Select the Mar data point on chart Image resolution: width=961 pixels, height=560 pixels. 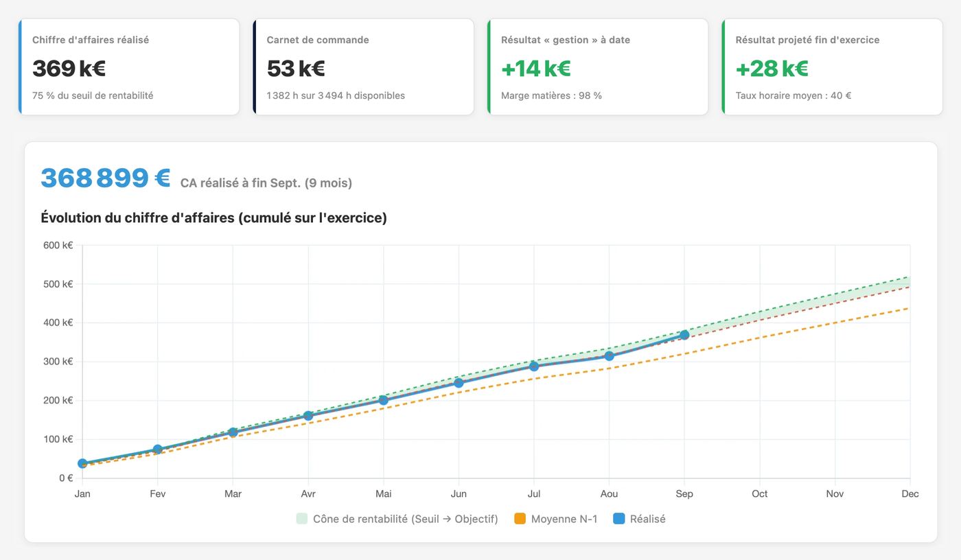coord(233,432)
